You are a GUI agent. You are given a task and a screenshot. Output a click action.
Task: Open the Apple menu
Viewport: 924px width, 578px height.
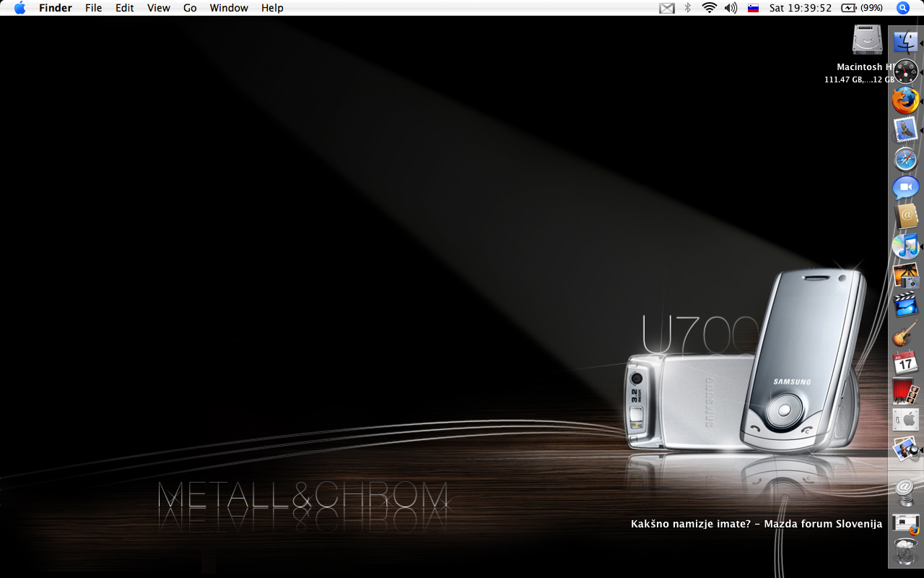[x=19, y=8]
